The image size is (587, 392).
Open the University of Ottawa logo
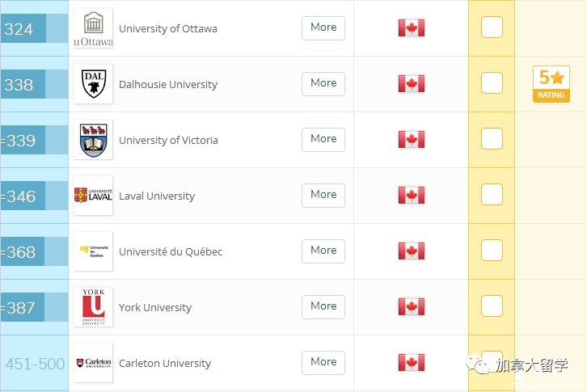(x=93, y=28)
